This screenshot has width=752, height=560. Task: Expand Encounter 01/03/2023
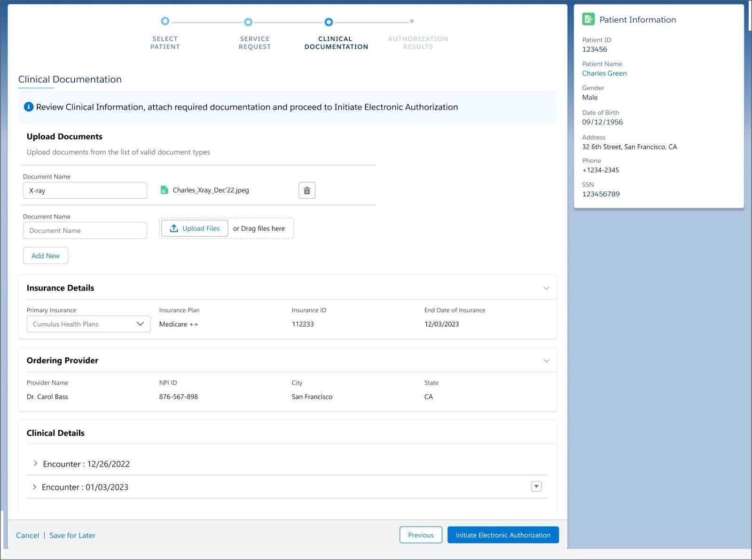(x=34, y=487)
